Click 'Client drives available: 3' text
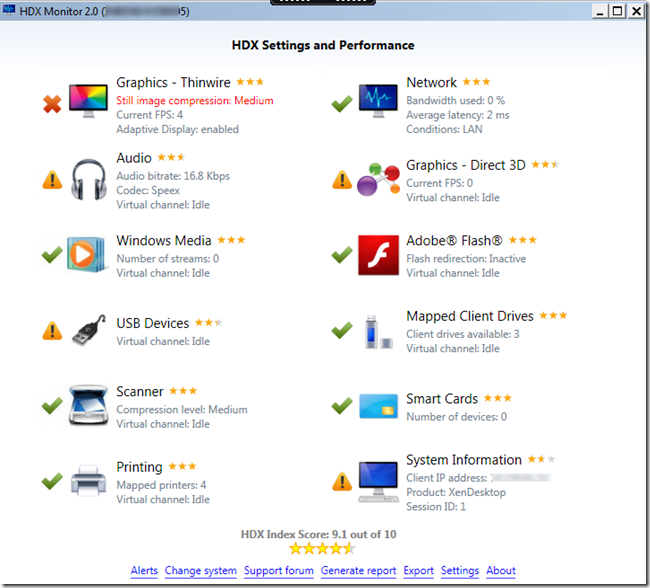Image resolution: width=650 pixels, height=588 pixels. 463,334
